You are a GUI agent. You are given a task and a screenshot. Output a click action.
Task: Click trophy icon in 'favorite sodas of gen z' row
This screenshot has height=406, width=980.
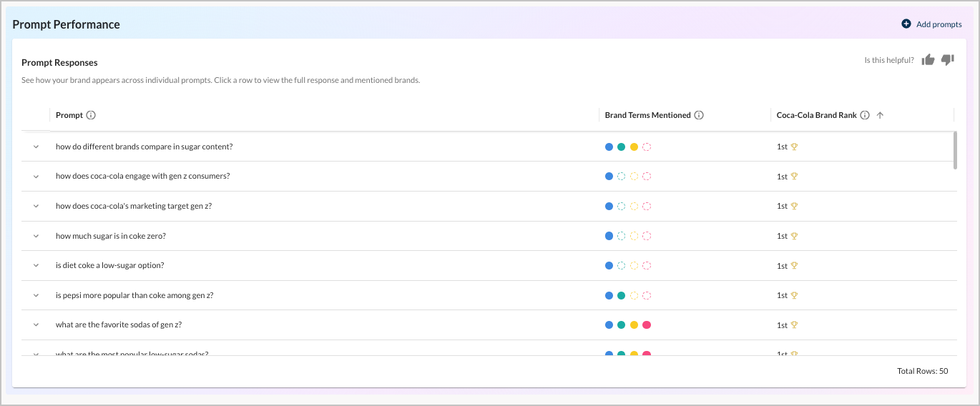[x=794, y=325]
